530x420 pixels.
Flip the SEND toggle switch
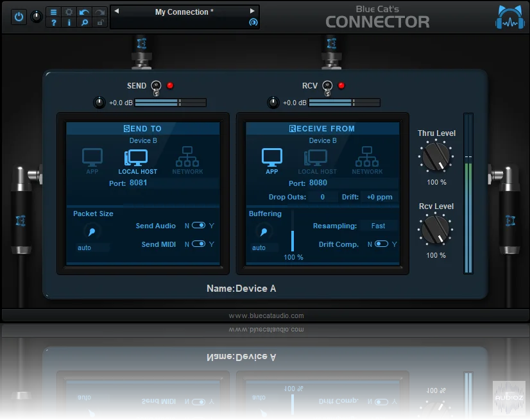pos(156,87)
